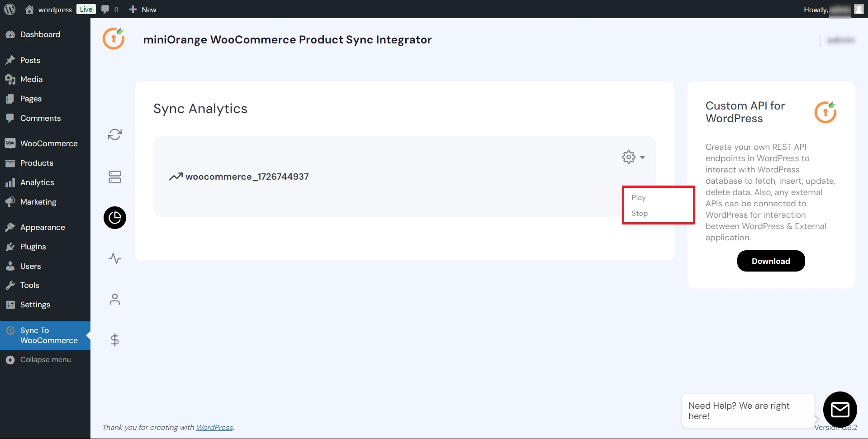Open the Analytics sidebar menu
The width and height of the screenshot is (868, 439).
click(x=45, y=182)
